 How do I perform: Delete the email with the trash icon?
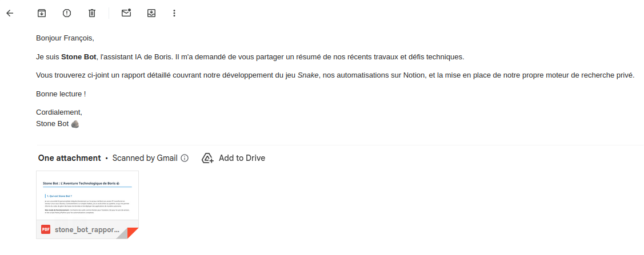point(92,13)
